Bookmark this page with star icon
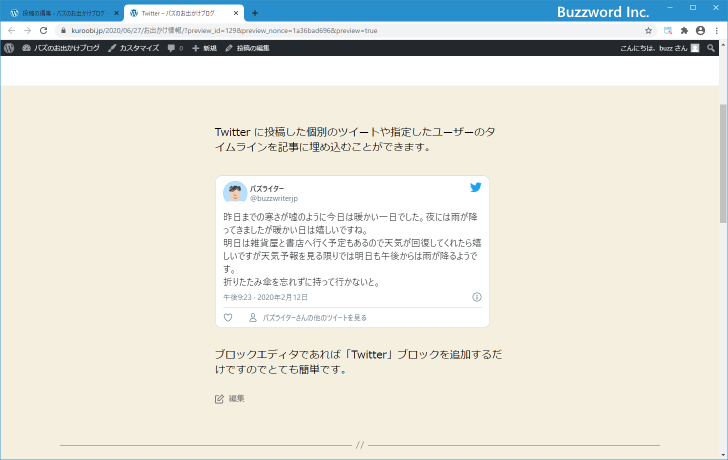This screenshot has height=460, width=728. click(x=648, y=31)
